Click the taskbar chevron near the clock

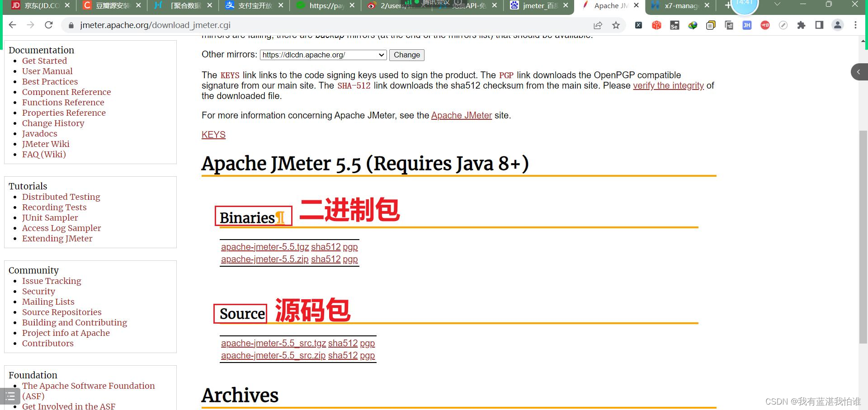click(777, 4)
